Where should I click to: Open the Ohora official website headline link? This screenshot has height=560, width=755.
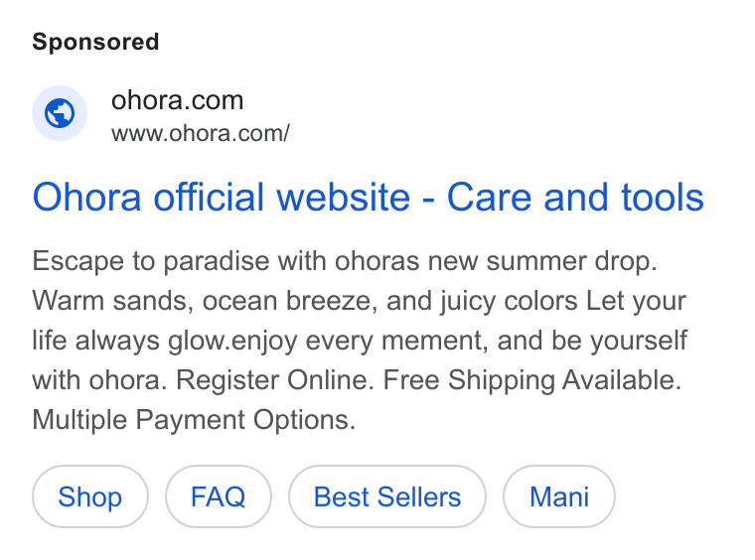368,197
